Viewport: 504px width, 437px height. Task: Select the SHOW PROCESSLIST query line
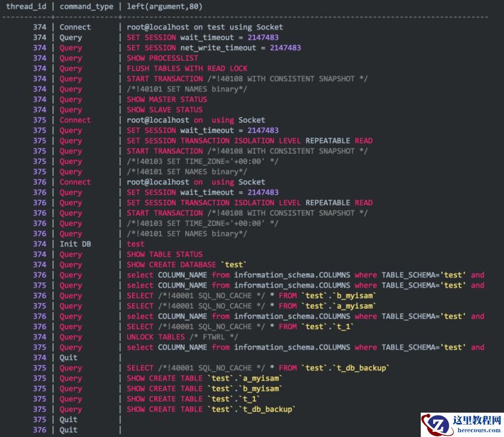[162, 58]
